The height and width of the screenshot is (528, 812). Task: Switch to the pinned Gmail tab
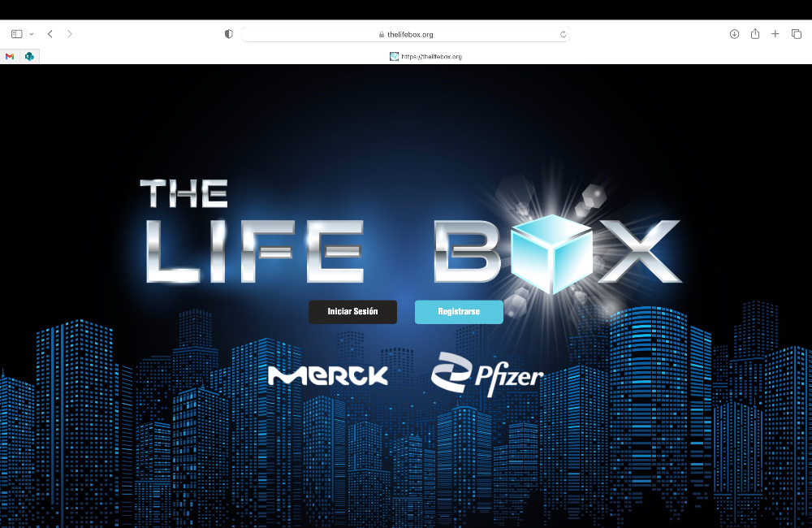click(x=10, y=57)
